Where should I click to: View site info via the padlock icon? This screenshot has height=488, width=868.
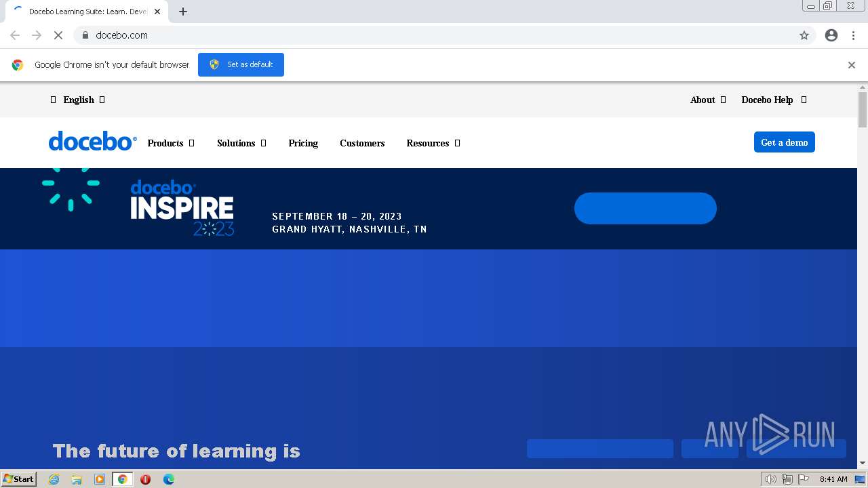(85, 35)
